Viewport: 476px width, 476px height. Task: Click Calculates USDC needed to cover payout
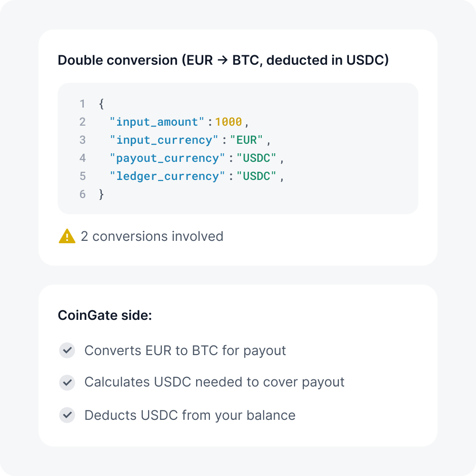214,382
